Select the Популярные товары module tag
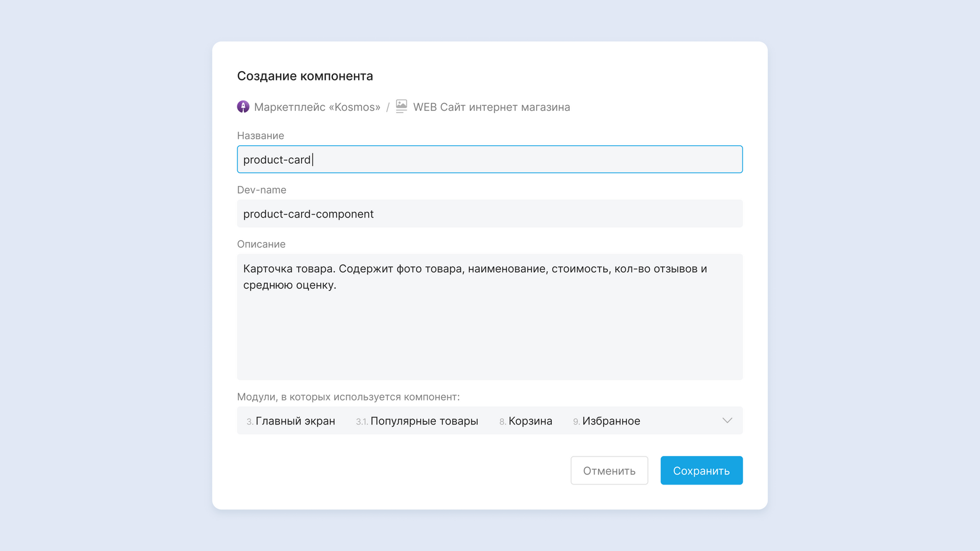Screen dimensions: 980x551 [x=424, y=421]
